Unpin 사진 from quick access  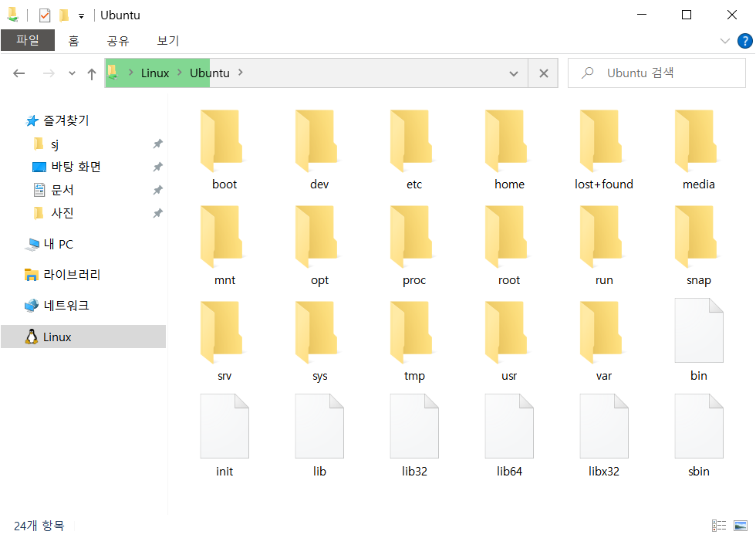click(x=157, y=213)
